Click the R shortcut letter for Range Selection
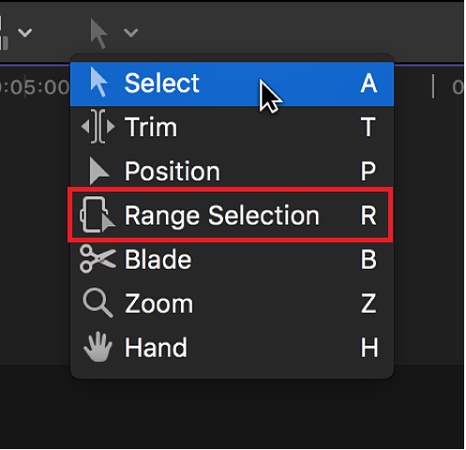This screenshot has width=466, height=450. (x=368, y=216)
